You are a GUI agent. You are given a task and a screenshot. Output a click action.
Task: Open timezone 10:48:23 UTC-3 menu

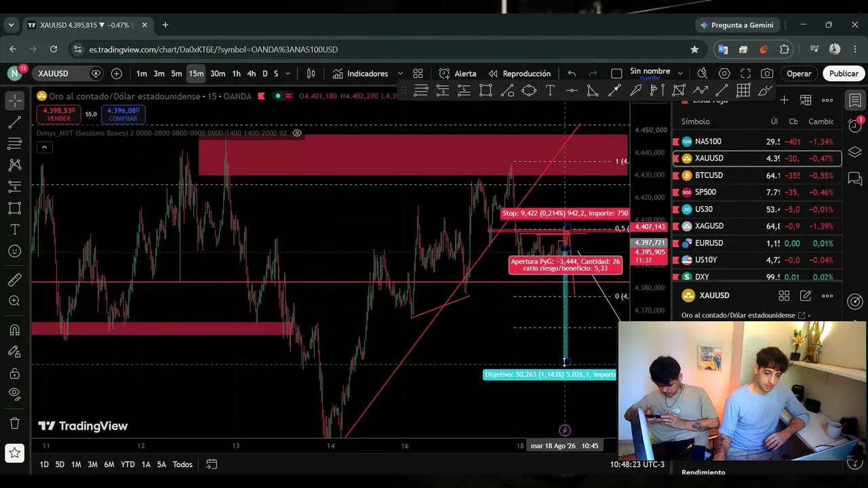pyautogui.click(x=637, y=464)
